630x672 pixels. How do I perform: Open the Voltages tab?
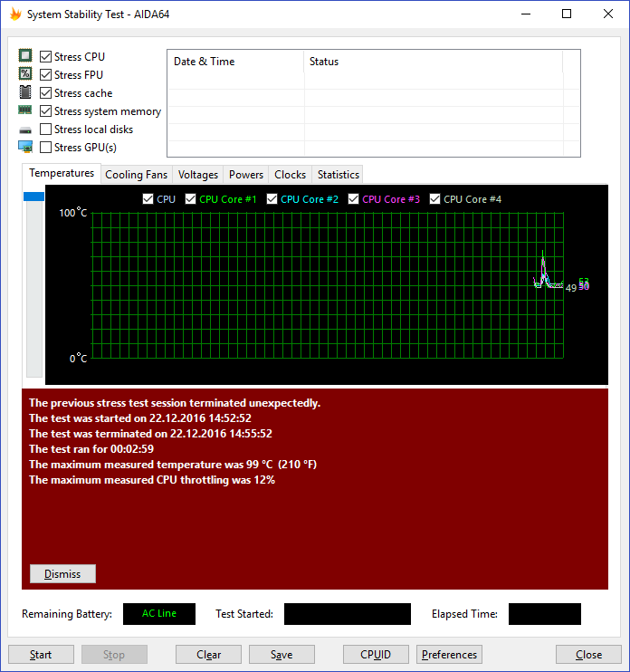pos(198,175)
